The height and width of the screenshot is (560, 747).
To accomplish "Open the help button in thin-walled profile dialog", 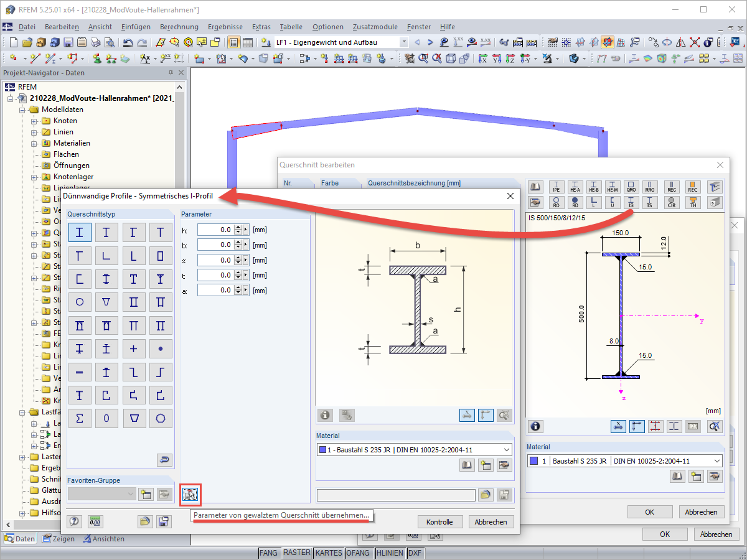I will [75, 521].
